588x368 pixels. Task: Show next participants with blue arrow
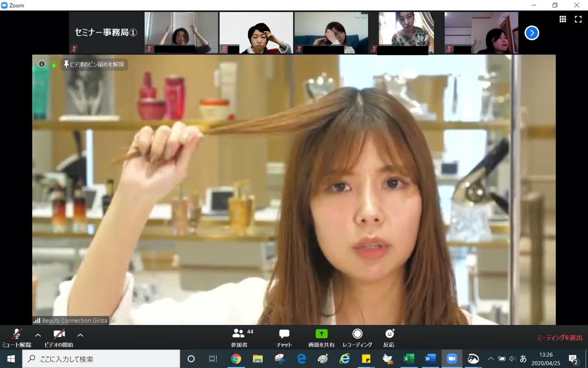coord(531,33)
